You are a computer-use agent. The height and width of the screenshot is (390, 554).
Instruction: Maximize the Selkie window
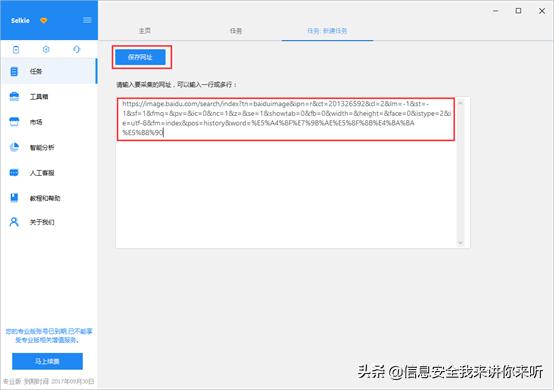click(518, 11)
